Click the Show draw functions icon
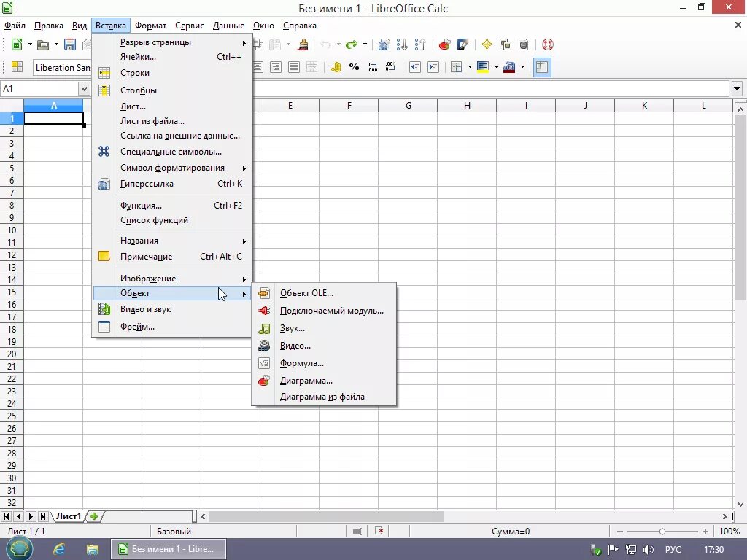Screen dimensions: 747x560 point(462,44)
